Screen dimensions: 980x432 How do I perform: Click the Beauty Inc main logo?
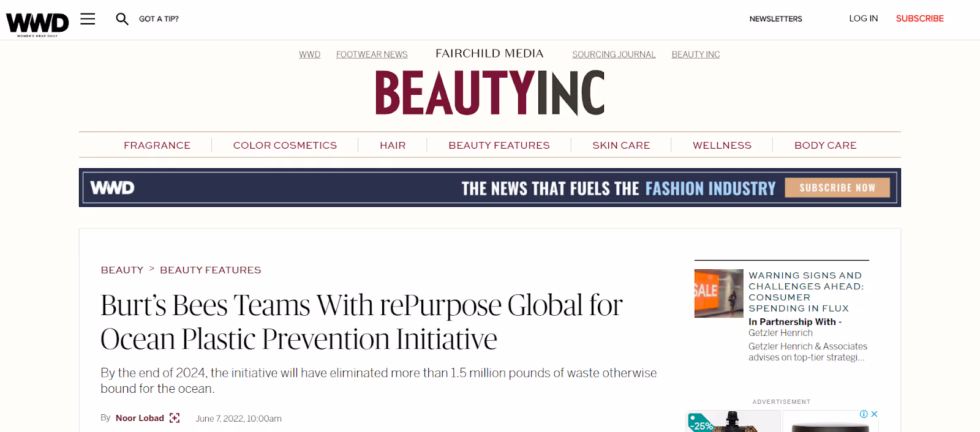click(x=490, y=92)
